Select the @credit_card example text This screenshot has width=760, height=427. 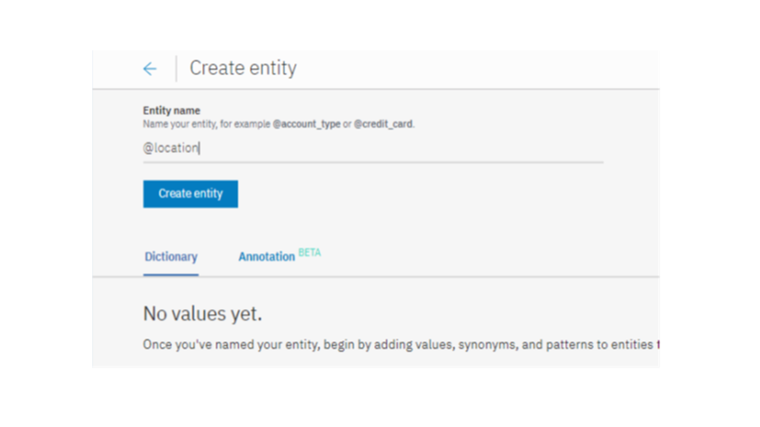point(383,124)
